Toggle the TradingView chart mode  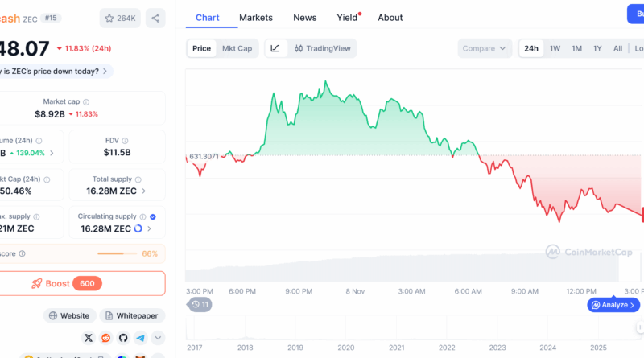point(323,48)
